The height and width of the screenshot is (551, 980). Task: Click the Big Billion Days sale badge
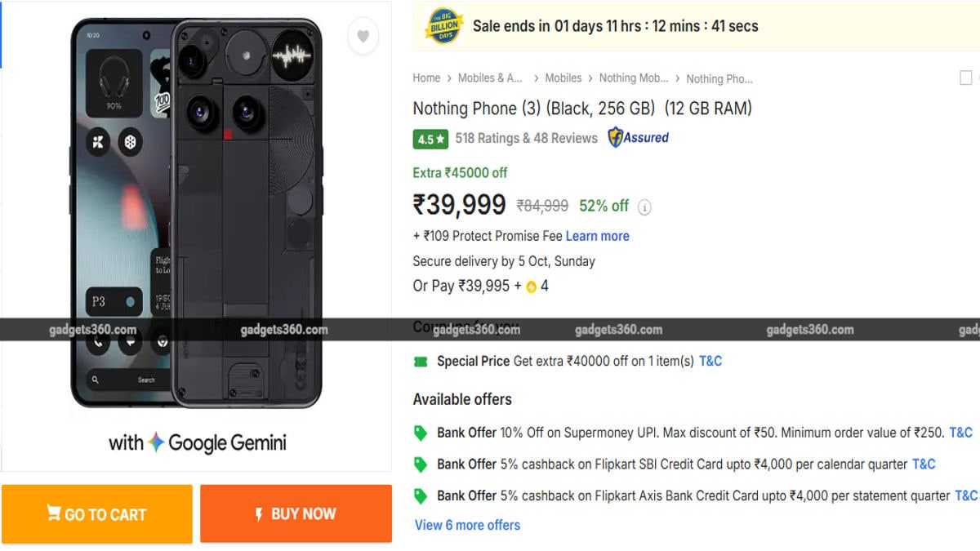point(444,26)
